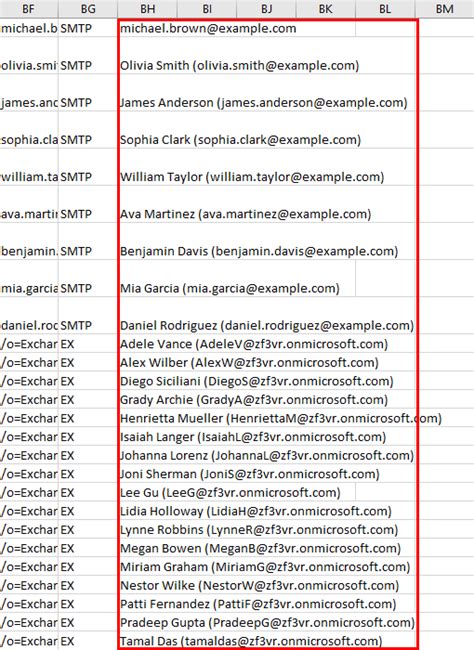Click the Grady Archie cell

click(x=254, y=400)
